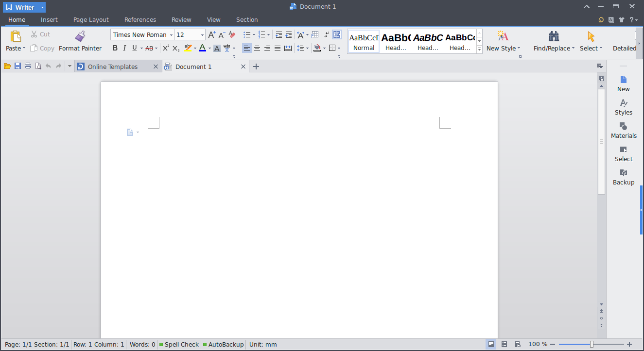Open the highlight color dropdown arrow
This screenshot has height=351, width=644.
[x=195, y=49]
